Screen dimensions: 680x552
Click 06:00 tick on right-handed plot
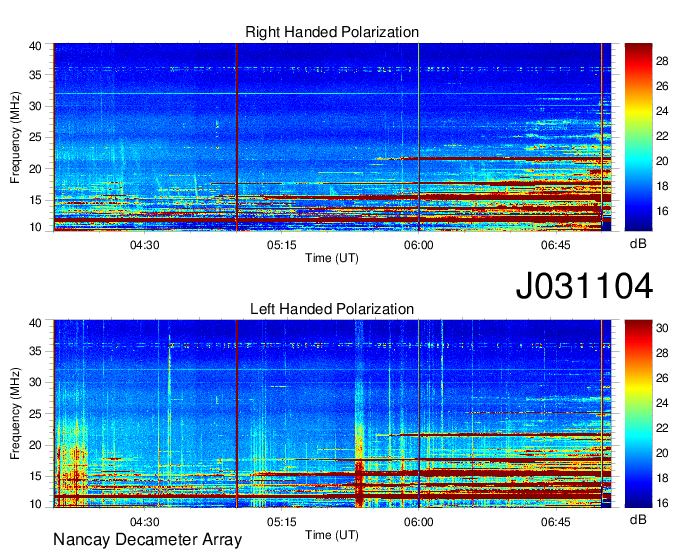[x=418, y=245]
